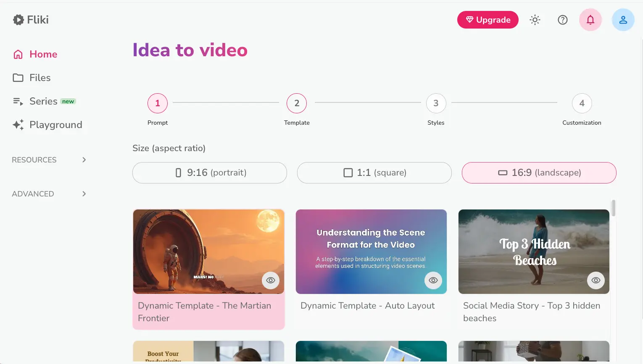Open notifications via bell icon
The width and height of the screenshot is (643, 364).
(x=590, y=19)
